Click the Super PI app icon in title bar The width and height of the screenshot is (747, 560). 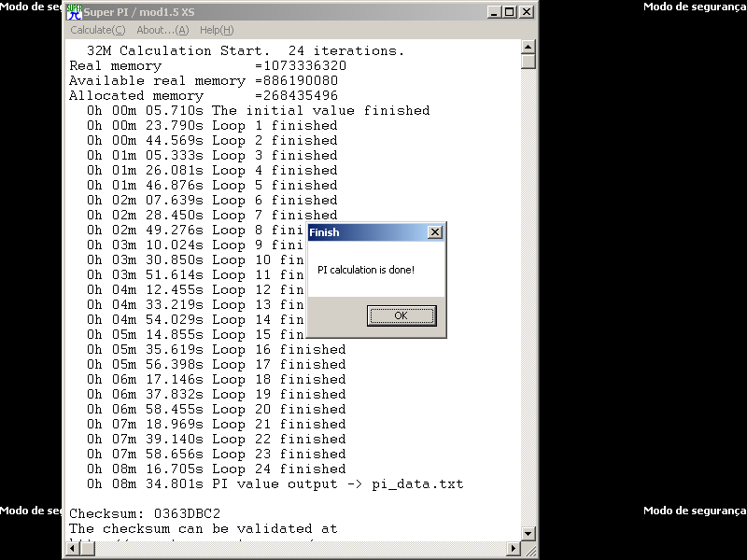[75, 12]
